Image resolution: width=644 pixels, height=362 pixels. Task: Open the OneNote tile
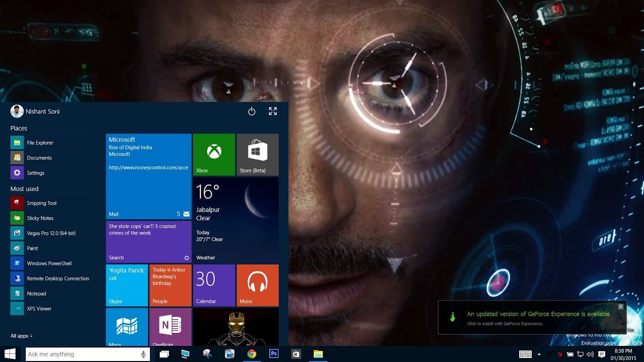point(171,327)
